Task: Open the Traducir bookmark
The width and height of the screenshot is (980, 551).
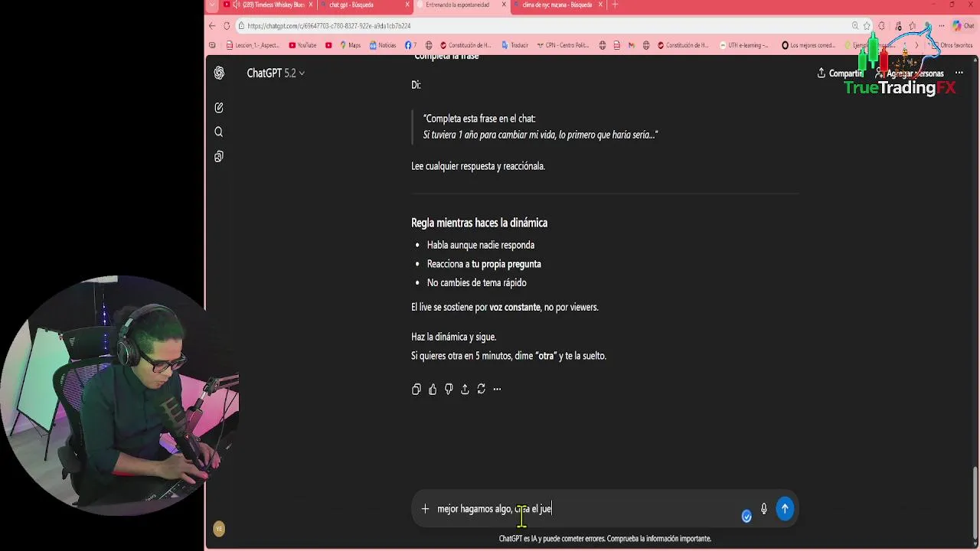Action: (x=515, y=45)
